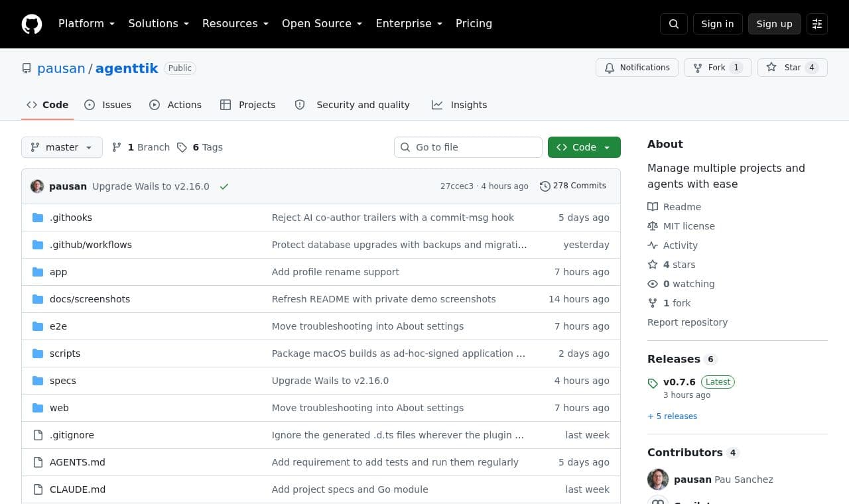Click the Sign up button
The height and width of the screenshot is (504, 849).
775,24
